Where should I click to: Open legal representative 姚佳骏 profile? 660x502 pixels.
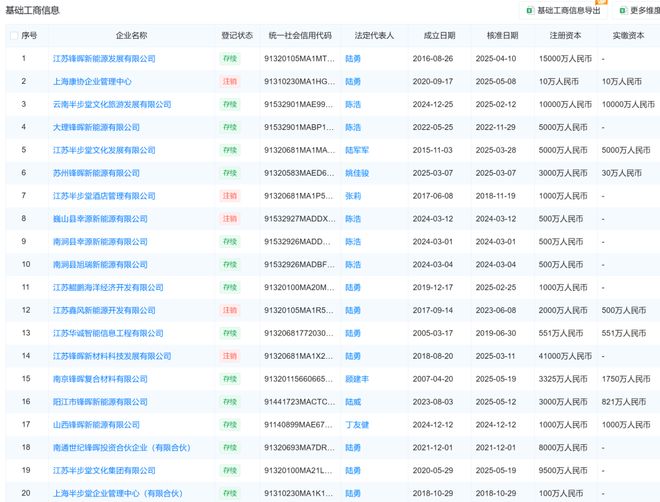[358, 173]
